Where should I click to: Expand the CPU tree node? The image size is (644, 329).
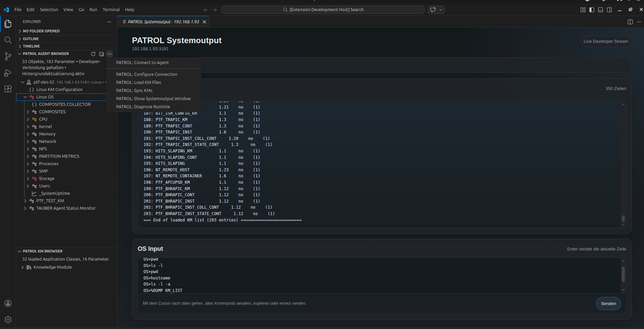(28, 119)
